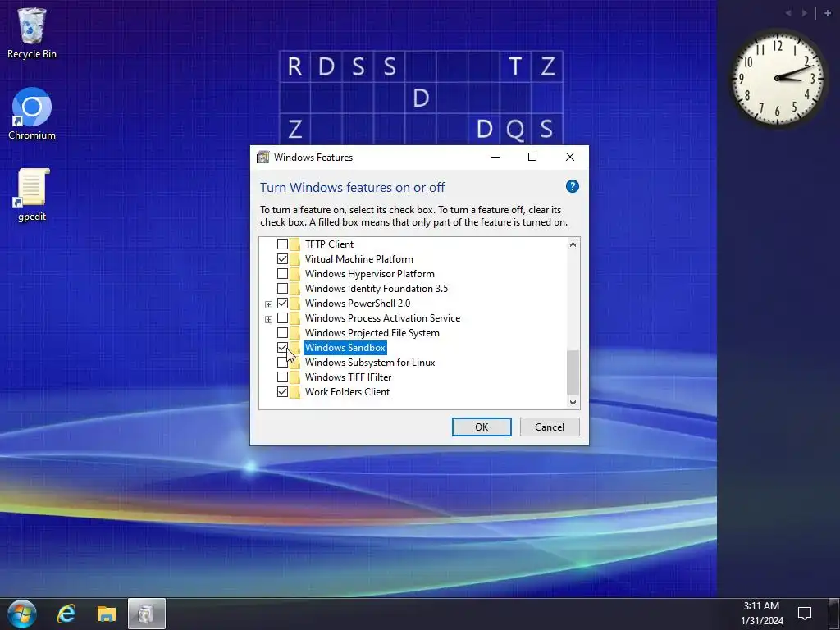The image size is (840, 630).
Task: Uncheck the Work Folders Client checkbox
Action: point(282,392)
